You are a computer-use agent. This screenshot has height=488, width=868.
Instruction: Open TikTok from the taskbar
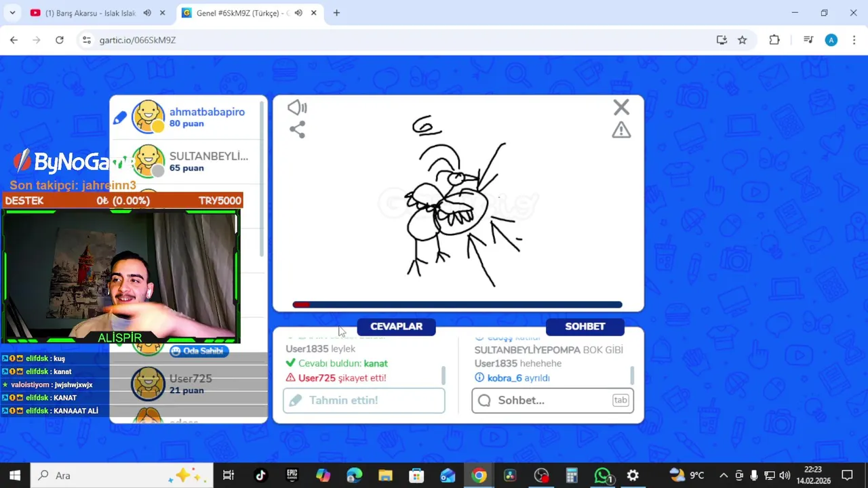[260, 475]
